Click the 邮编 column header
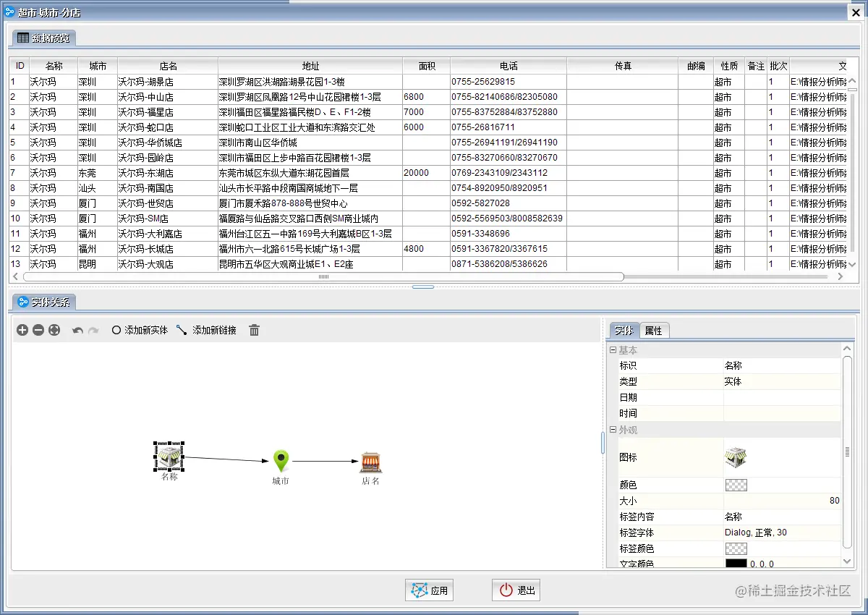The height and width of the screenshot is (615, 868). click(x=696, y=66)
